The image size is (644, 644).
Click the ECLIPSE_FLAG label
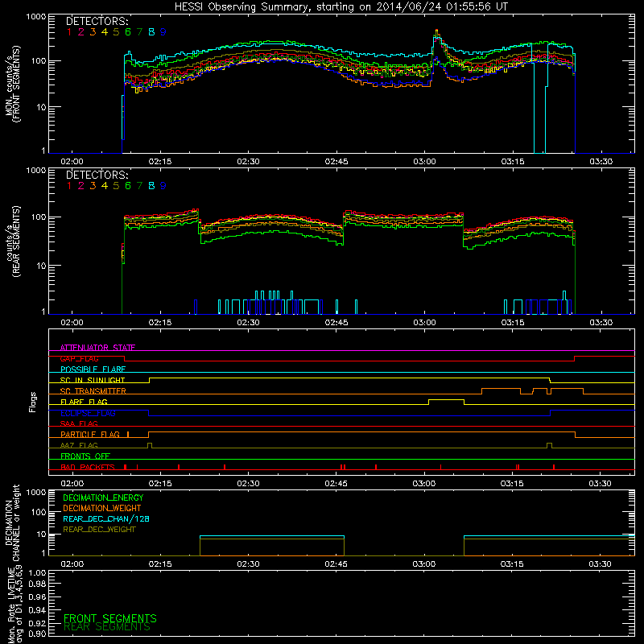coord(88,413)
